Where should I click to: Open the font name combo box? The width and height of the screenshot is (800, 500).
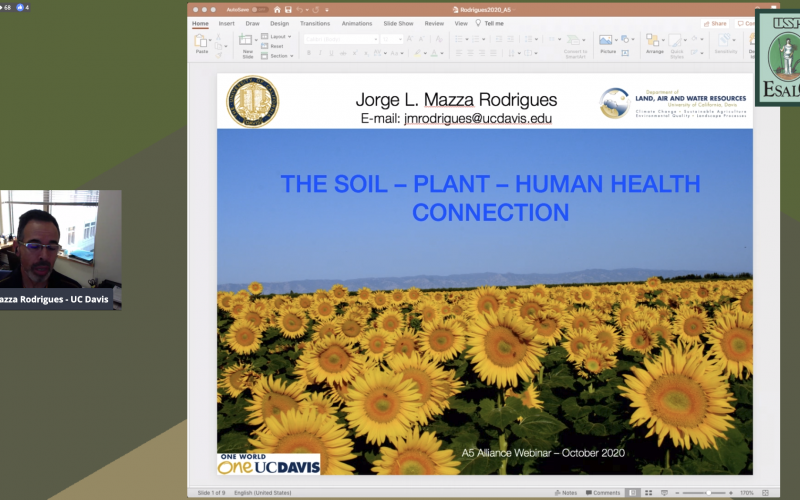340,39
